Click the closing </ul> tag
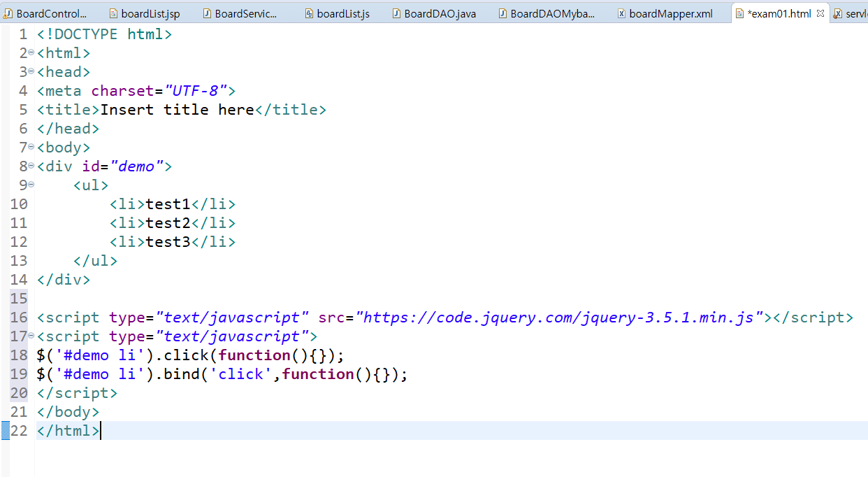868x477 pixels. tap(96, 261)
